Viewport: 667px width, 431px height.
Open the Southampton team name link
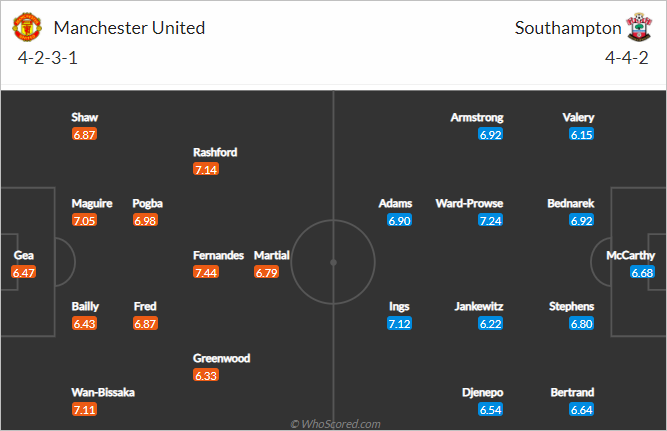(x=568, y=28)
